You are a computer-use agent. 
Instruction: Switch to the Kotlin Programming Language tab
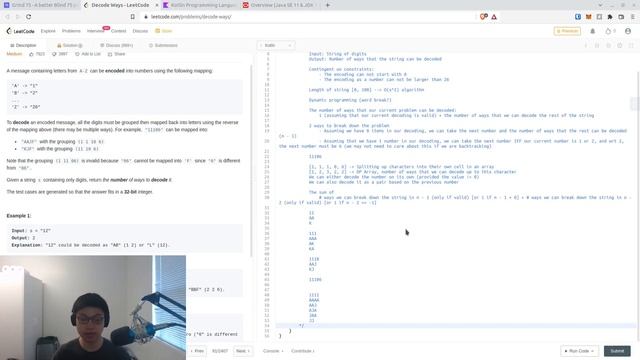(x=199, y=5)
